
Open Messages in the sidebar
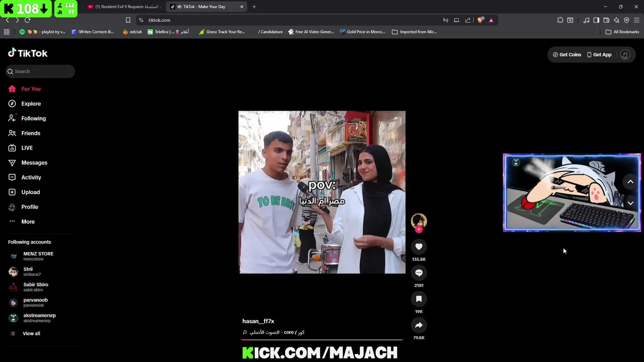(x=28, y=162)
